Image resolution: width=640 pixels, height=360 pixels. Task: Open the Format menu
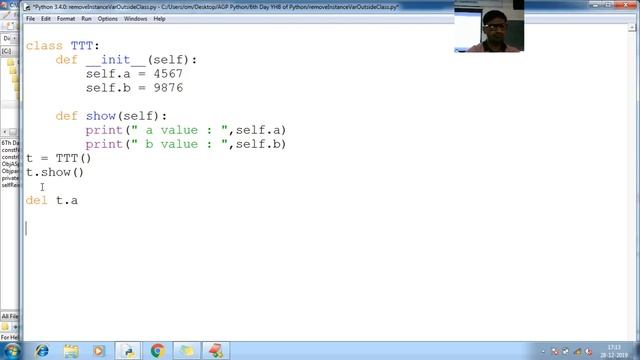(x=66, y=19)
